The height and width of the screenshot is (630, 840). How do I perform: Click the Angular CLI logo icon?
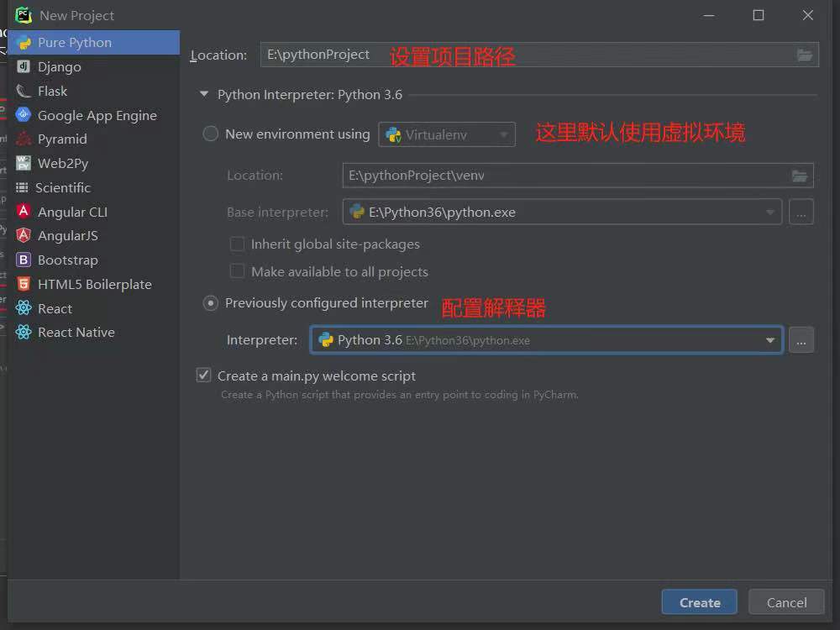(x=23, y=212)
